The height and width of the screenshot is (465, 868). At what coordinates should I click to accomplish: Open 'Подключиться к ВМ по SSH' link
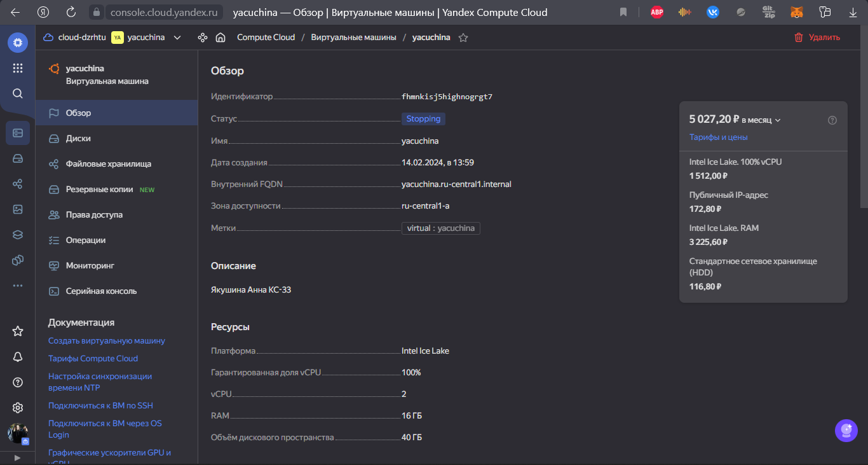pyautogui.click(x=100, y=405)
